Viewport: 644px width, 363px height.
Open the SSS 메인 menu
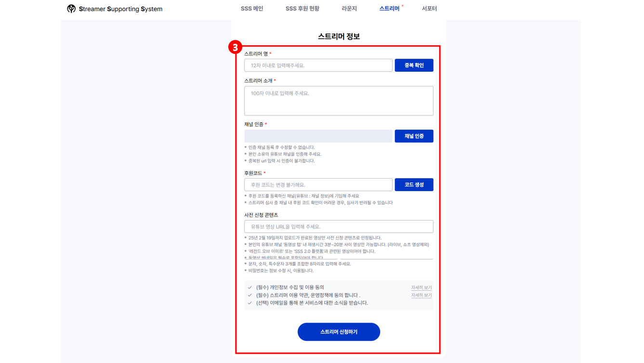pyautogui.click(x=252, y=9)
